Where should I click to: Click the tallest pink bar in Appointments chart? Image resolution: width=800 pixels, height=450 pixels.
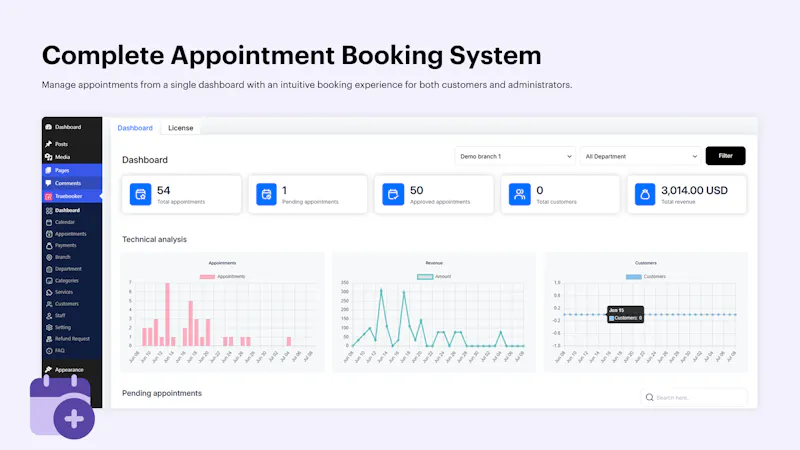click(x=167, y=314)
